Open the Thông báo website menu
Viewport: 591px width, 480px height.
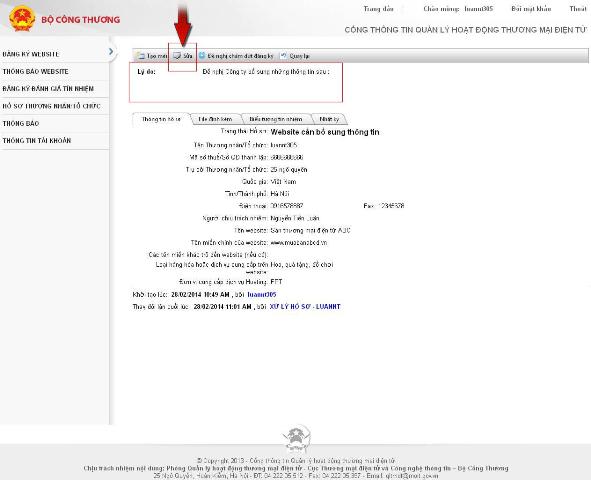point(35,72)
